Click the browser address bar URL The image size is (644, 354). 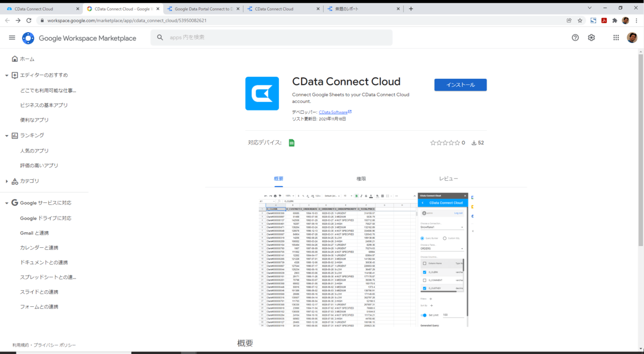coord(127,20)
